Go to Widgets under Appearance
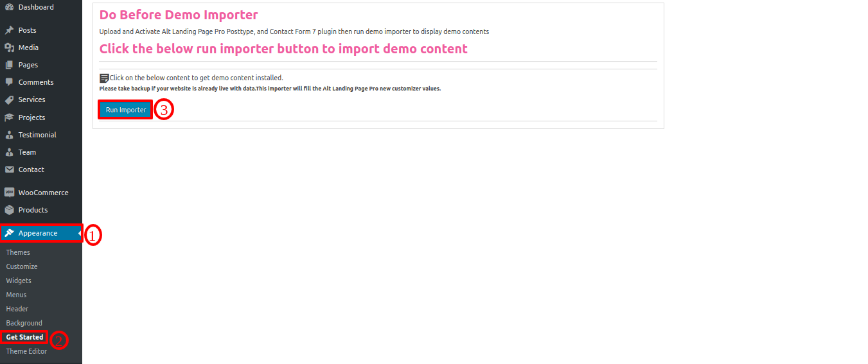This screenshot has height=364, width=868. tap(19, 281)
